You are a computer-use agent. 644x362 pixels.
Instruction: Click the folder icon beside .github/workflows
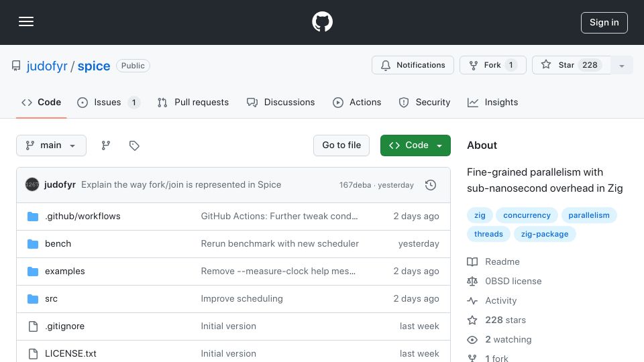click(33, 217)
